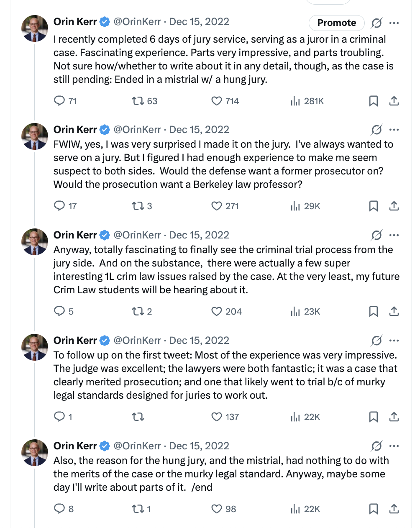Like the first tweet about jury service

[x=216, y=101]
